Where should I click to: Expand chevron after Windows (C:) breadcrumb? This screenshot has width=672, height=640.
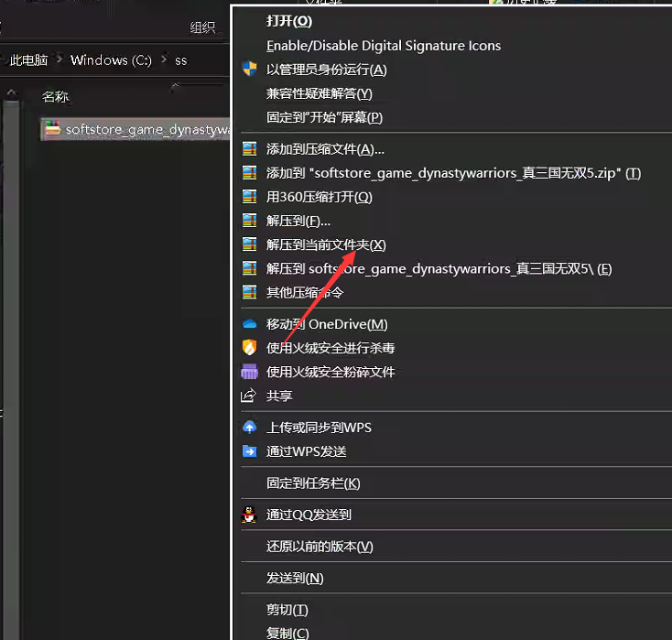tap(164, 60)
